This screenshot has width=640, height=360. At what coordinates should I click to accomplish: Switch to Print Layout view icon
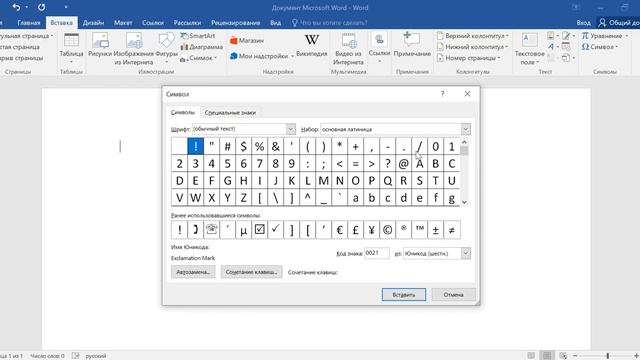[547, 356]
